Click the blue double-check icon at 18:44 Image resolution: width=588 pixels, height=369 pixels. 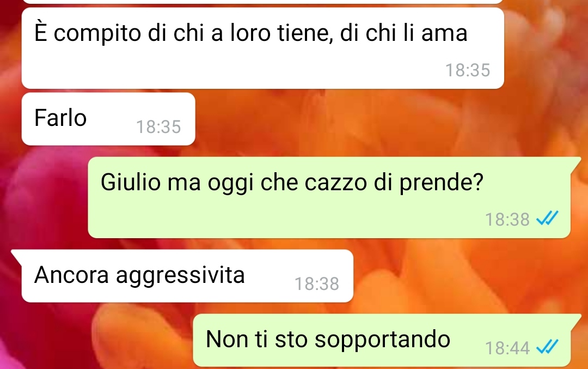click(x=547, y=347)
